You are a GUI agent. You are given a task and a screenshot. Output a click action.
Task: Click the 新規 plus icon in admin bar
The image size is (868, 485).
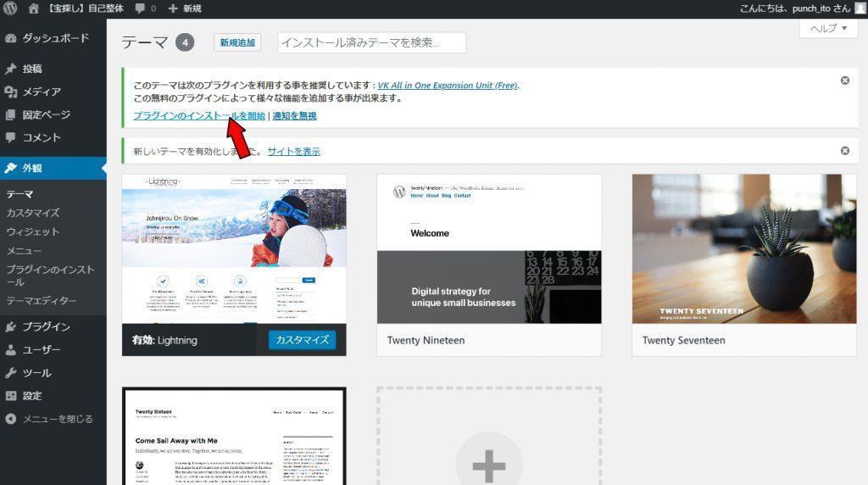173,8
